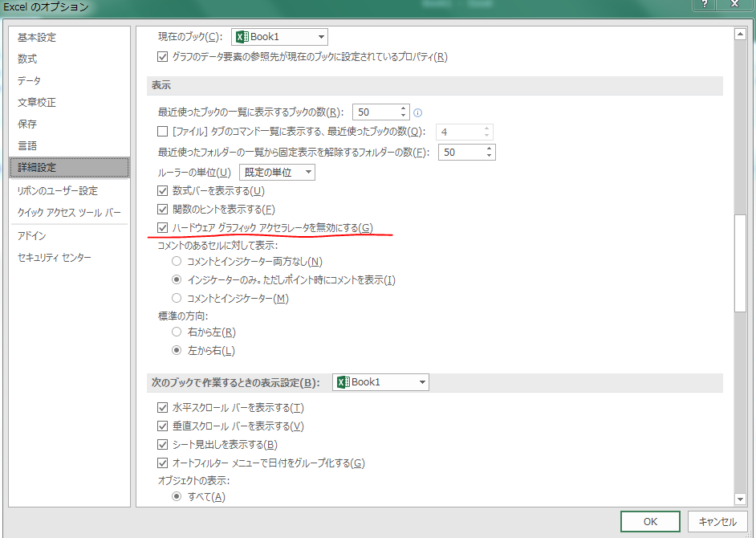Toggle 水平スクロール バーを表示する checkbox
756x538 pixels.
click(x=162, y=408)
